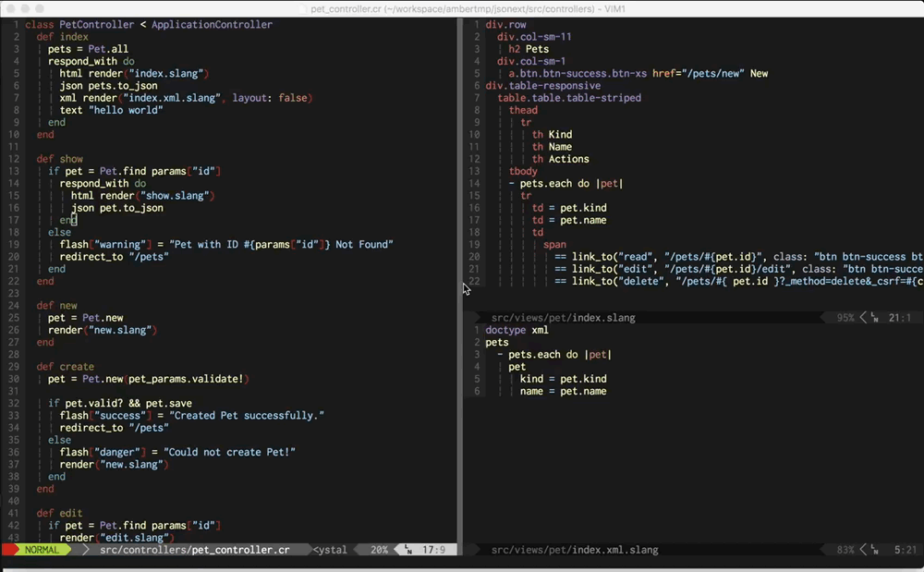Click 'pet_params.validate!' in the create method
Screen dimensions: 924x572
(x=186, y=379)
